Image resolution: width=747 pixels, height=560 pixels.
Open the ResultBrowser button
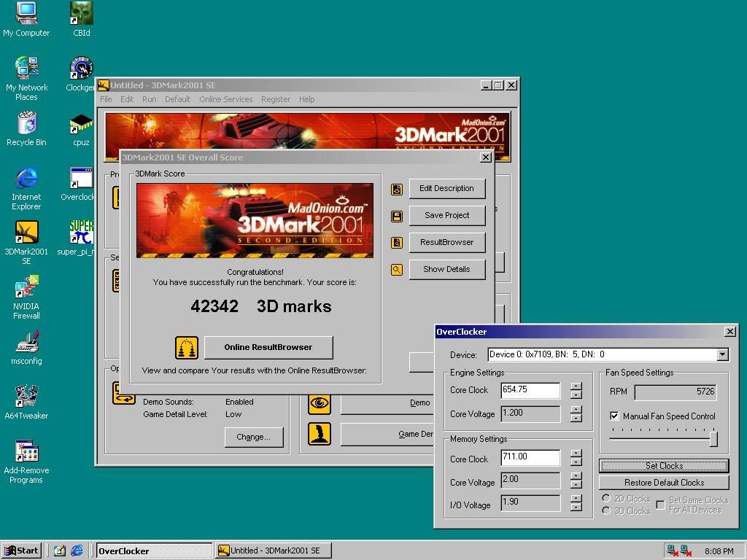click(447, 242)
